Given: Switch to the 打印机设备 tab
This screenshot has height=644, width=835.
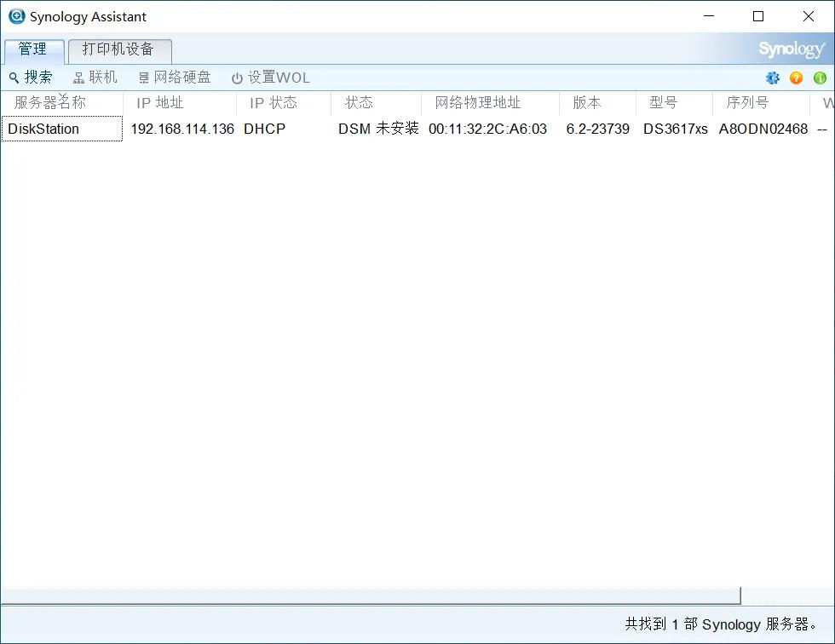Looking at the screenshot, I should 119,49.
